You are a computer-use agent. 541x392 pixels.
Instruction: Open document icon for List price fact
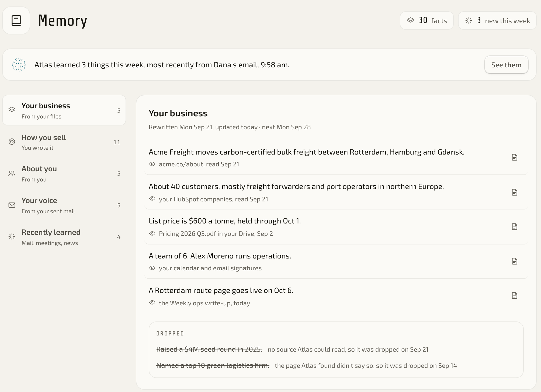point(515,227)
